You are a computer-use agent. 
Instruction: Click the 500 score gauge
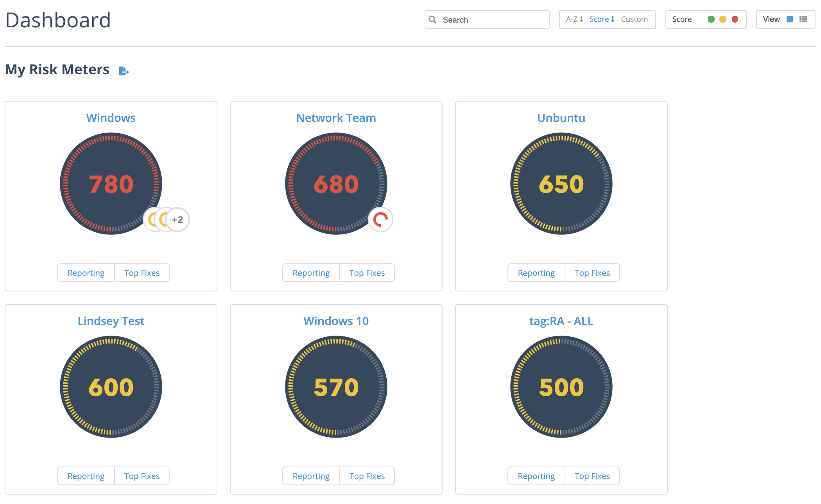point(561,387)
